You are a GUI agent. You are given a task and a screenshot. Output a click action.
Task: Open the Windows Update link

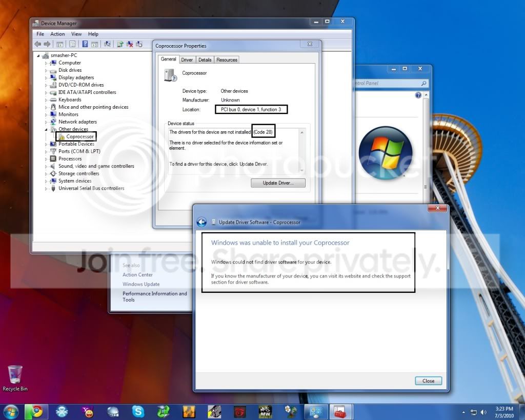tap(141, 284)
